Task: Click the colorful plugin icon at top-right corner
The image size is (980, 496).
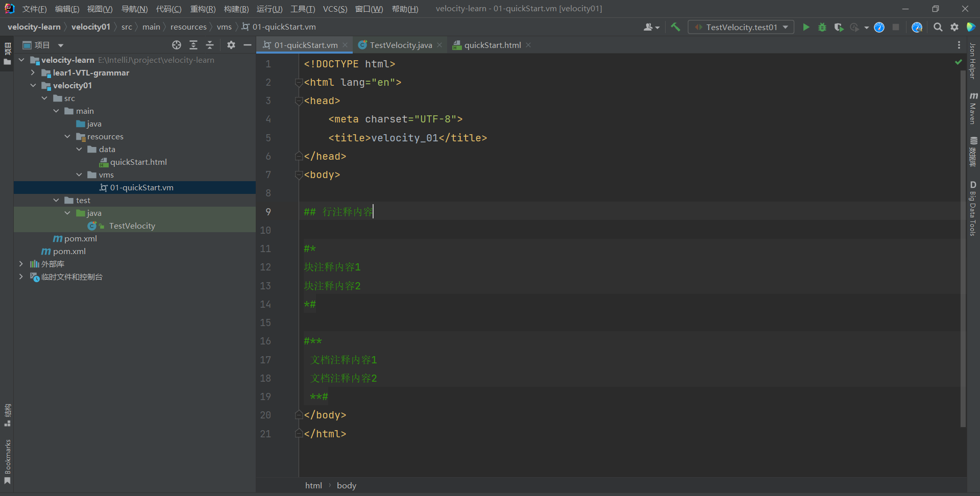Action: point(971,27)
